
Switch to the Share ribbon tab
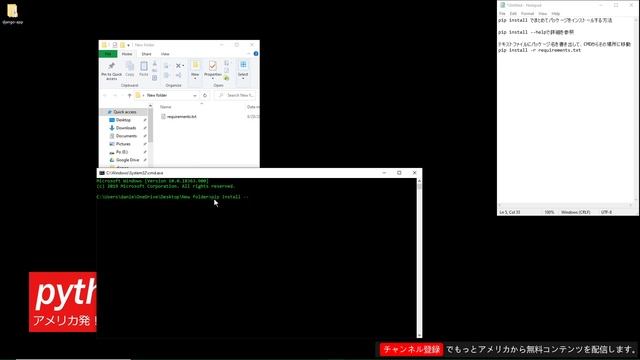(146, 54)
